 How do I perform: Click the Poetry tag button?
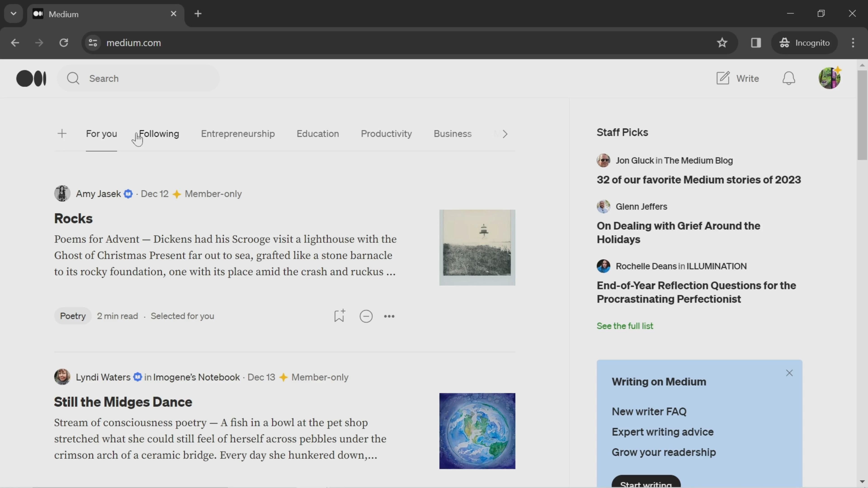pos(73,316)
